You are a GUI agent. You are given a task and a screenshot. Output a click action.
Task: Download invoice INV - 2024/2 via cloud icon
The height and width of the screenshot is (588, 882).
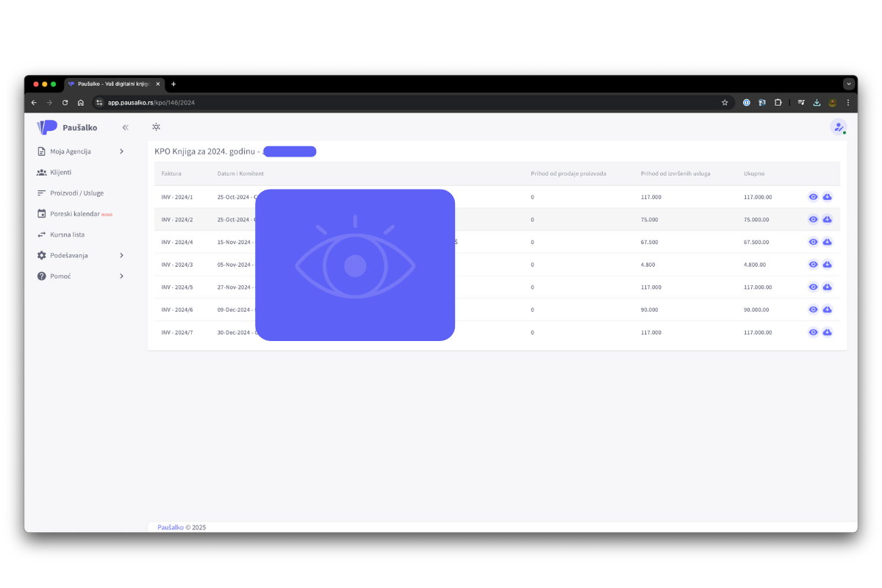click(827, 219)
